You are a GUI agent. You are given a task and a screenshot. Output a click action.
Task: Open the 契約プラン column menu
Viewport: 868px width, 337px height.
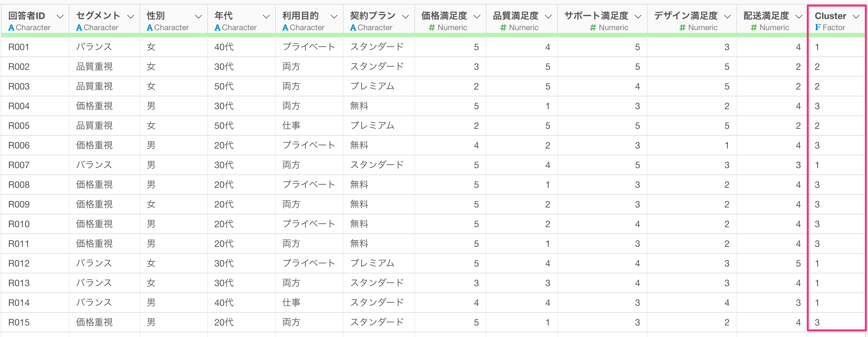[x=406, y=16]
